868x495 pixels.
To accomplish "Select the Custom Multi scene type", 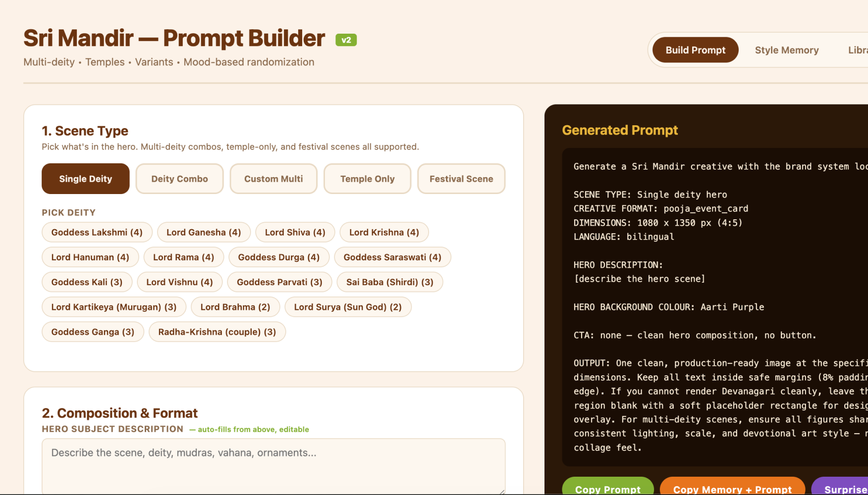I will point(273,179).
